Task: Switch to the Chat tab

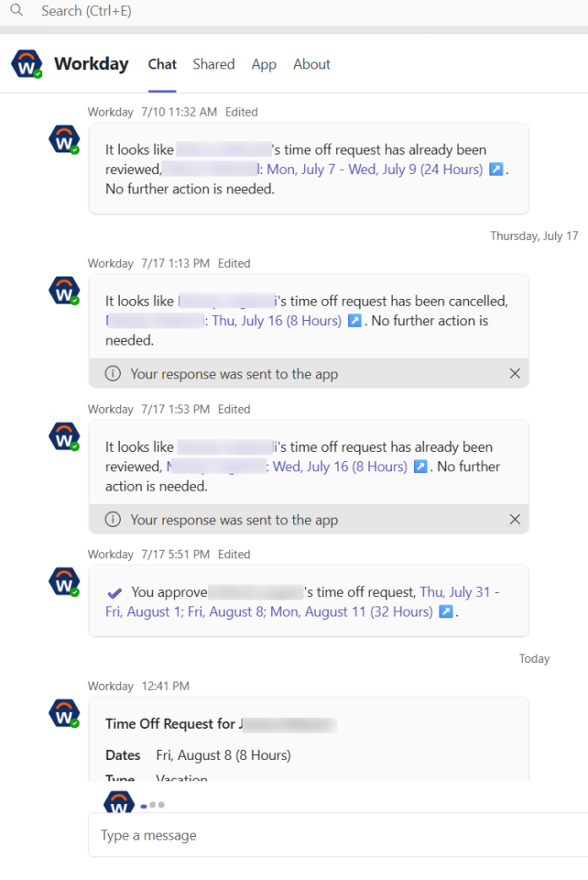Action: tap(161, 64)
